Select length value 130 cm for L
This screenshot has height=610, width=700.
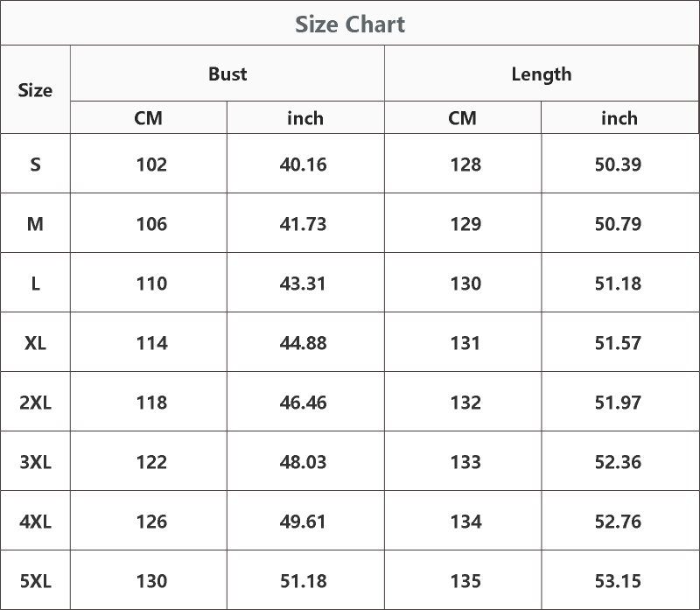[x=465, y=284]
